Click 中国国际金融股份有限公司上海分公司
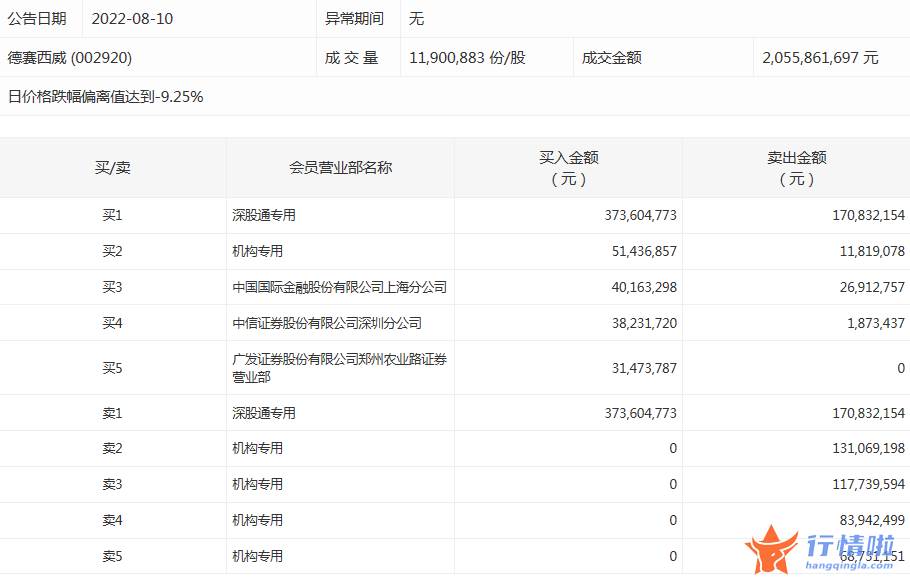This screenshot has height=580, width=910. pyautogui.click(x=340, y=287)
